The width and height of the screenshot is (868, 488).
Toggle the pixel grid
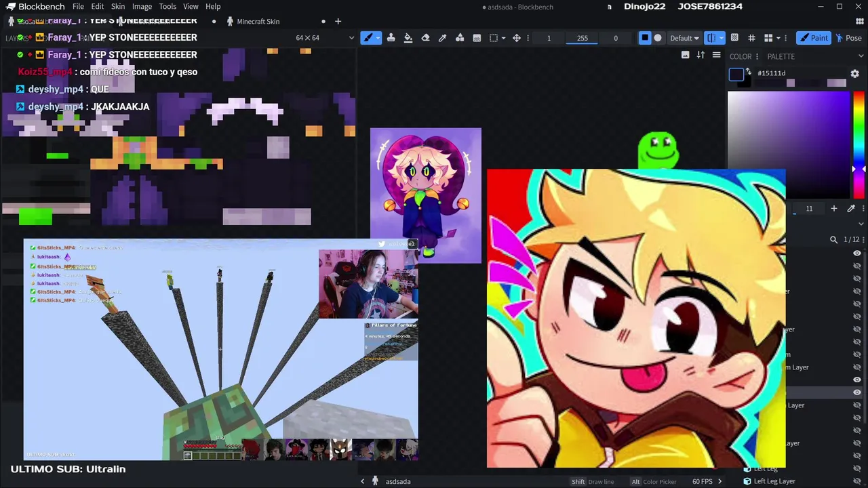coord(751,38)
